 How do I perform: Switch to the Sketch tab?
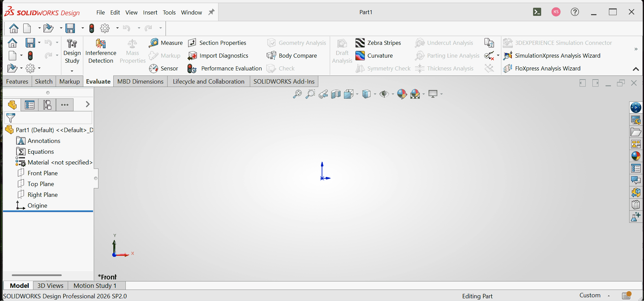coord(44,82)
